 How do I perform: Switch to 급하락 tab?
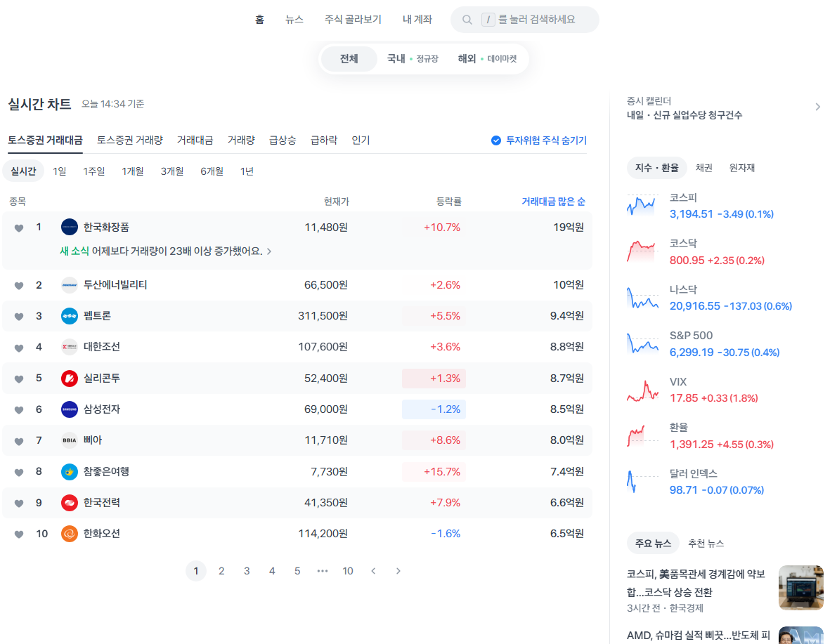pos(324,140)
